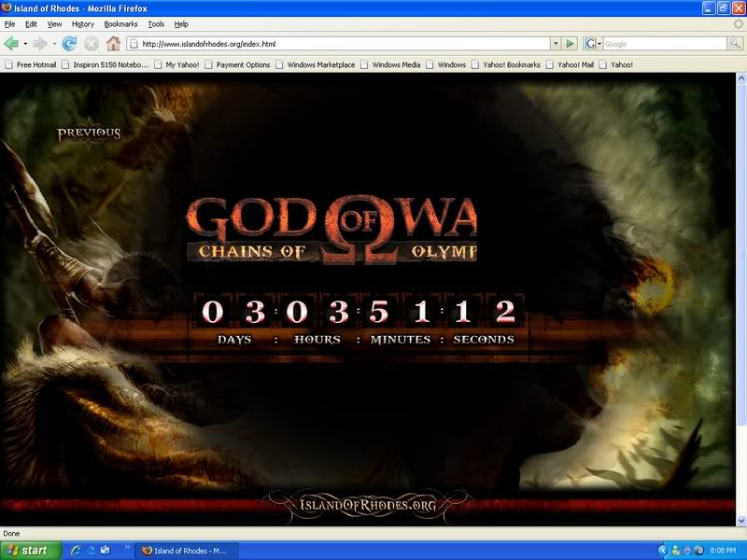Click the Forward navigation arrow
The image size is (747, 560).
[39, 44]
